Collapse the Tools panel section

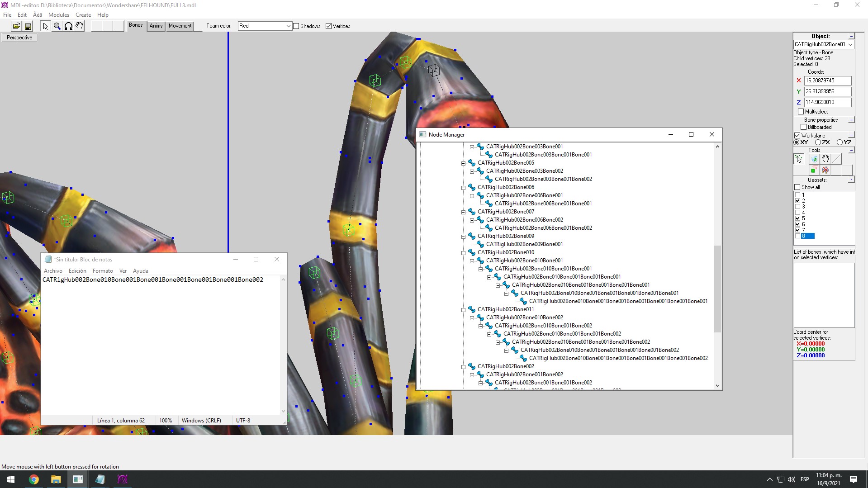tap(851, 150)
